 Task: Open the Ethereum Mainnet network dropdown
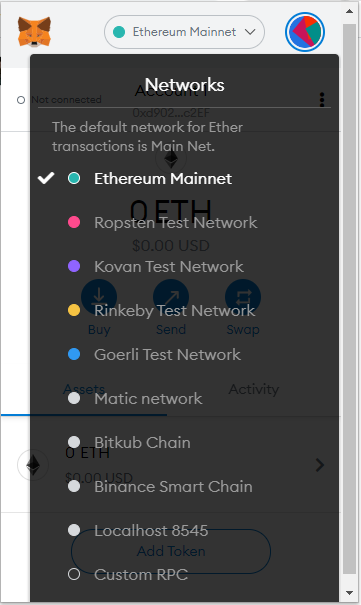coord(184,32)
